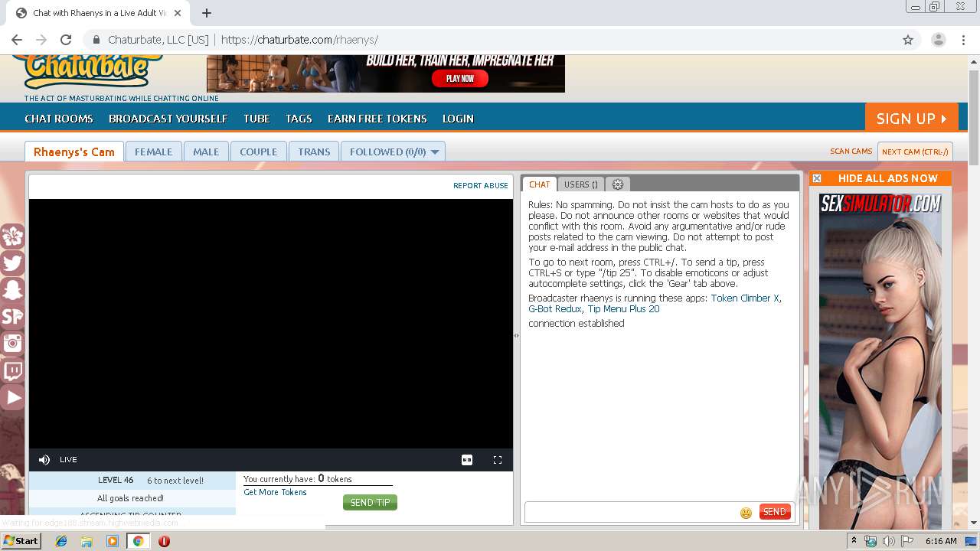Click the Opera icon in the taskbar
The height and width of the screenshot is (551, 980).
[164, 541]
